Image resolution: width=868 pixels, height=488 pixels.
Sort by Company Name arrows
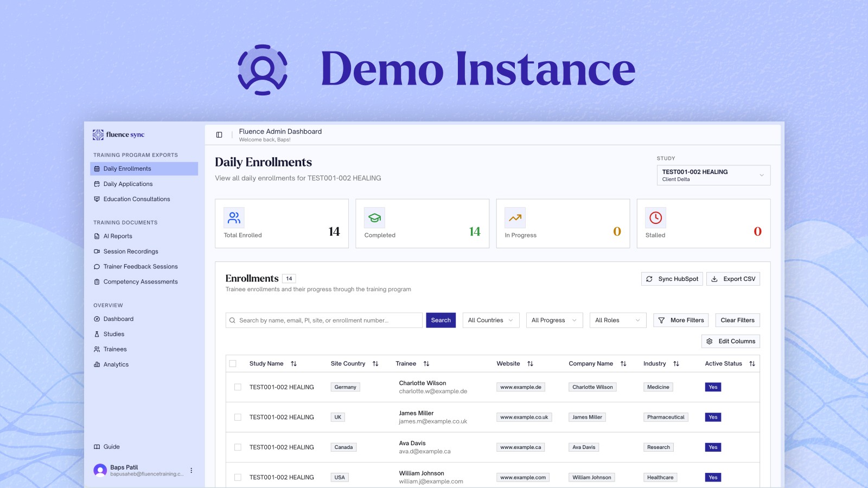point(623,364)
